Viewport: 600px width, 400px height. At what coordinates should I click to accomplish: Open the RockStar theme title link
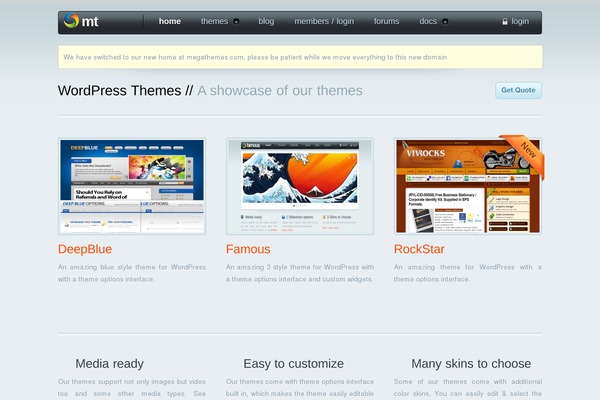(x=419, y=249)
